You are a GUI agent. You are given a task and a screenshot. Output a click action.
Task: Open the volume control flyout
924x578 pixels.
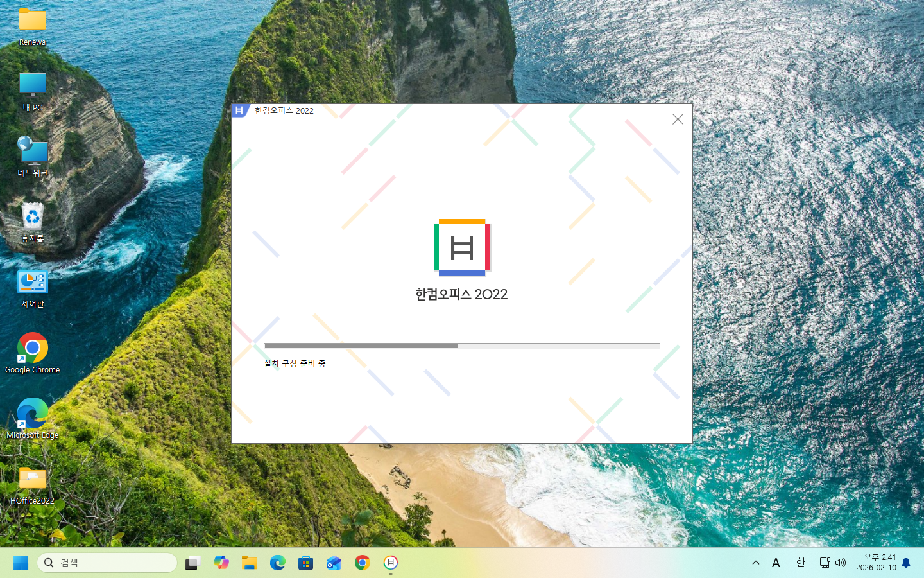click(841, 563)
